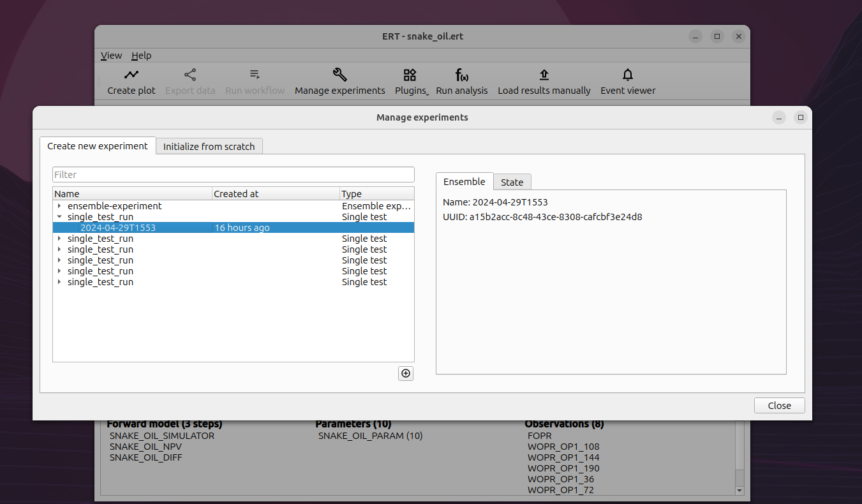Close the ERT main window

739,36
